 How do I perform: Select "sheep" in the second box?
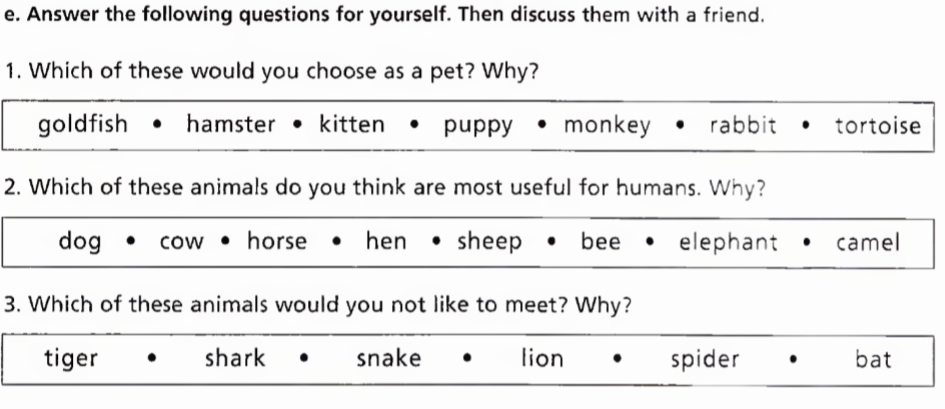[x=489, y=242]
